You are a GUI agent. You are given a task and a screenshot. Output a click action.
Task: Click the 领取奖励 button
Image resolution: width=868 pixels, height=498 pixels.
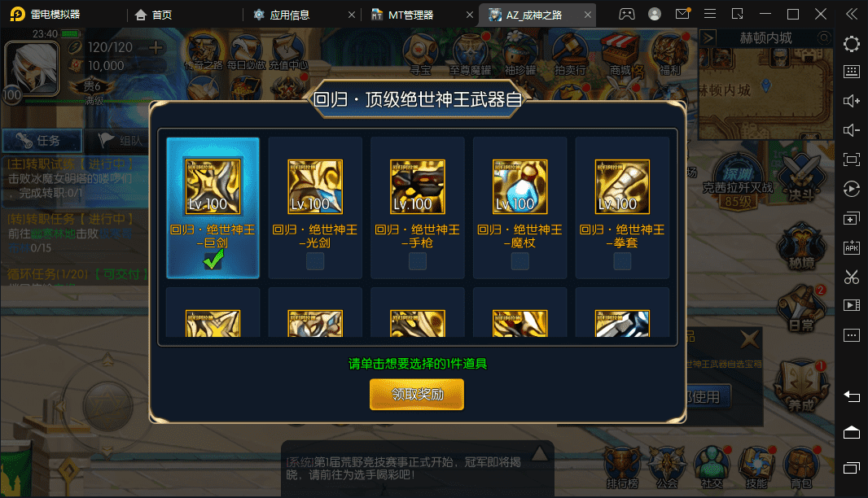tap(417, 395)
